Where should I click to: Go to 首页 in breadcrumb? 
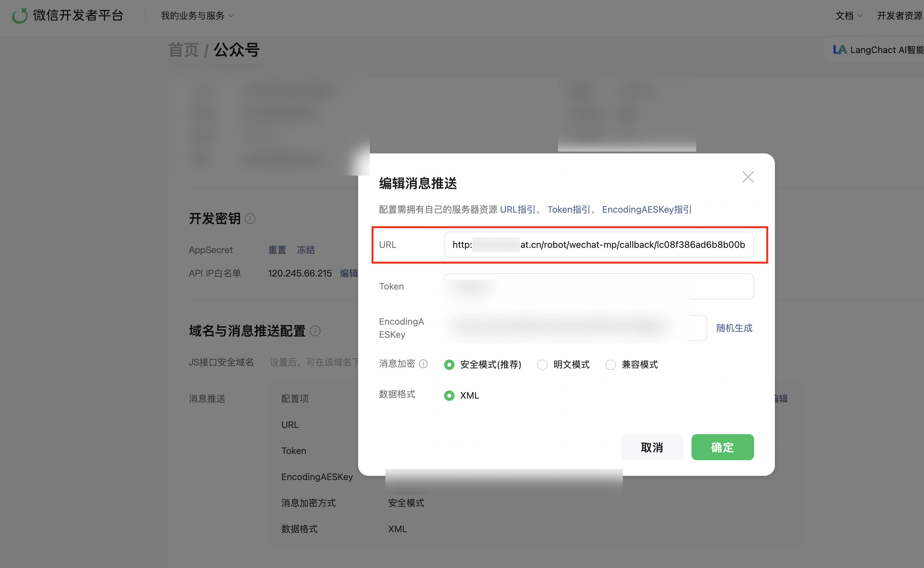[183, 50]
